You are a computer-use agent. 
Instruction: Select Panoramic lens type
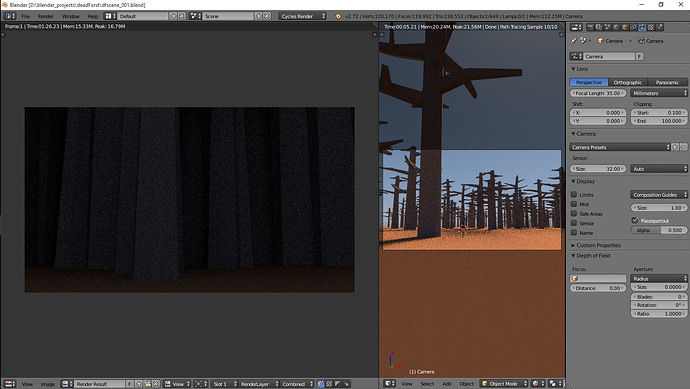(x=668, y=82)
